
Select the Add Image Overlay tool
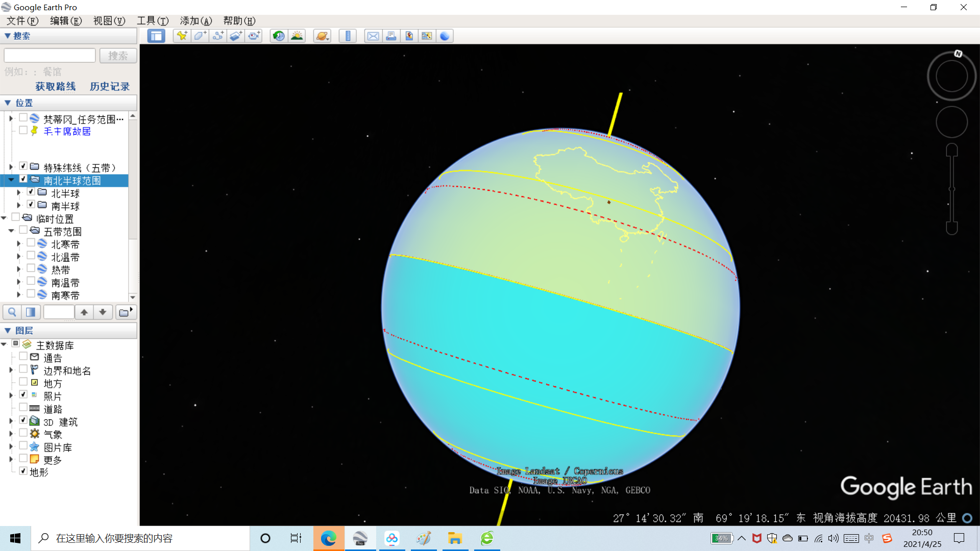(236, 36)
